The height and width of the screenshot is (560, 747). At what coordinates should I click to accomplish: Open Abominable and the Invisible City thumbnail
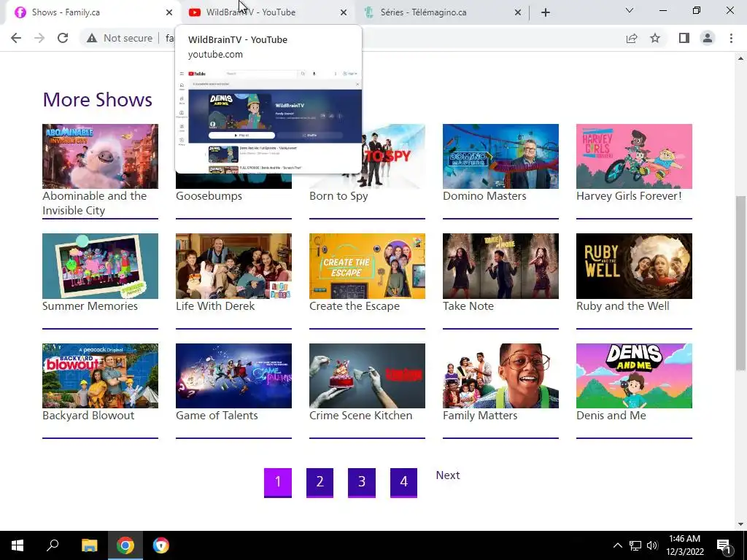click(100, 156)
